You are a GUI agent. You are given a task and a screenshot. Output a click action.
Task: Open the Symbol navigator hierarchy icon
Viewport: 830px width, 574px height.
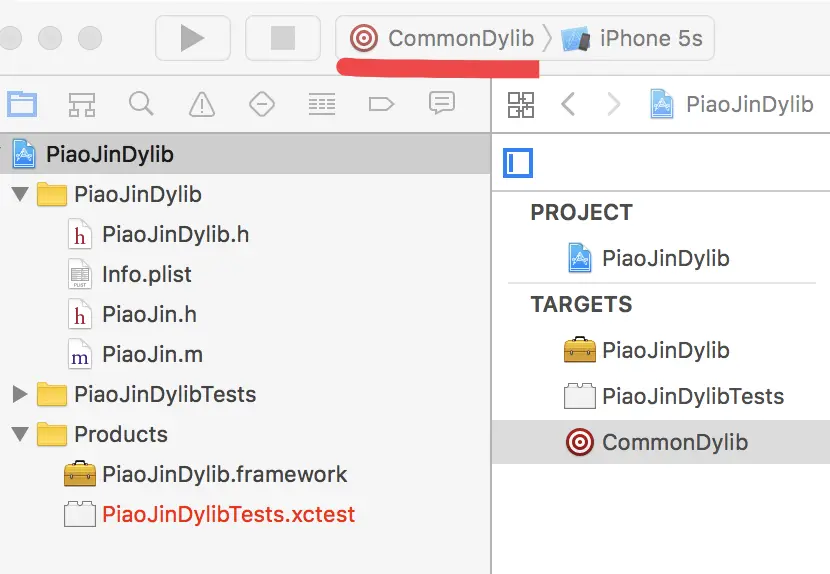pyautogui.click(x=82, y=104)
